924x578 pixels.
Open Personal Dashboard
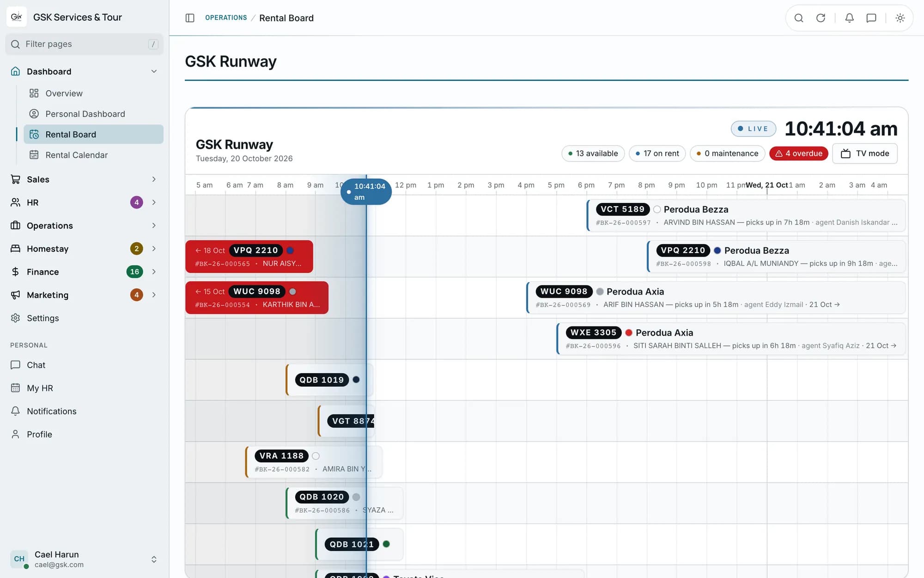click(93, 114)
